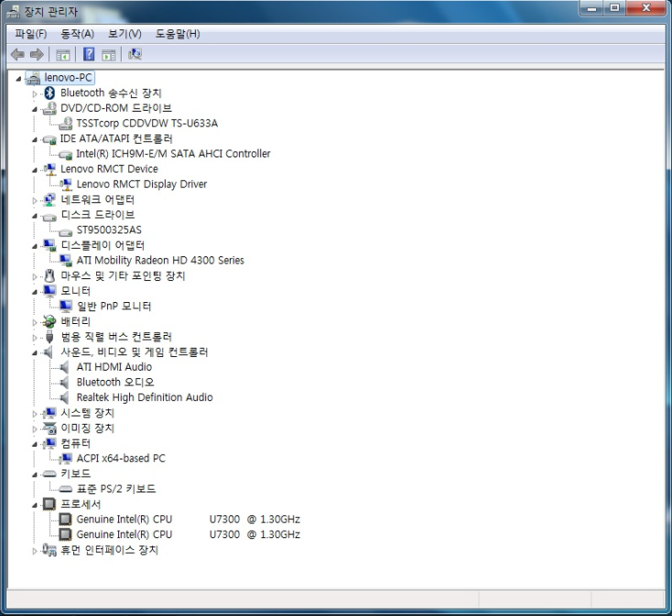The image size is (672, 616).
Task: Expand the 마우스 및 기타 포인팅 장치 node
Action: point(35,276)
